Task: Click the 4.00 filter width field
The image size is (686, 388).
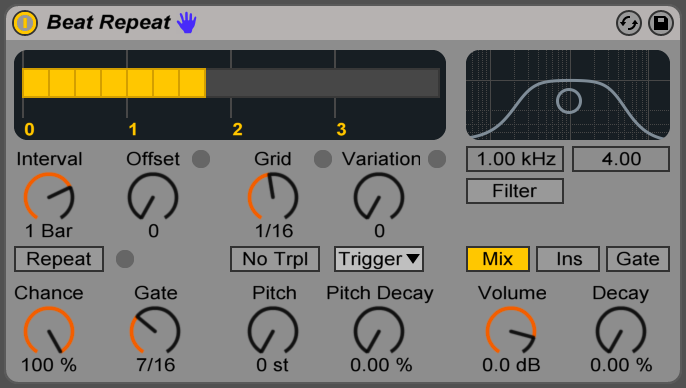Action: (x=621, y=159)
